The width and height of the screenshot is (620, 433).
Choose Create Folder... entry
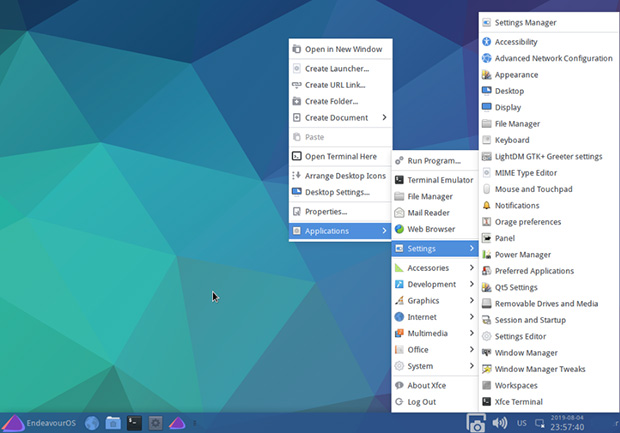coord(340,101)
